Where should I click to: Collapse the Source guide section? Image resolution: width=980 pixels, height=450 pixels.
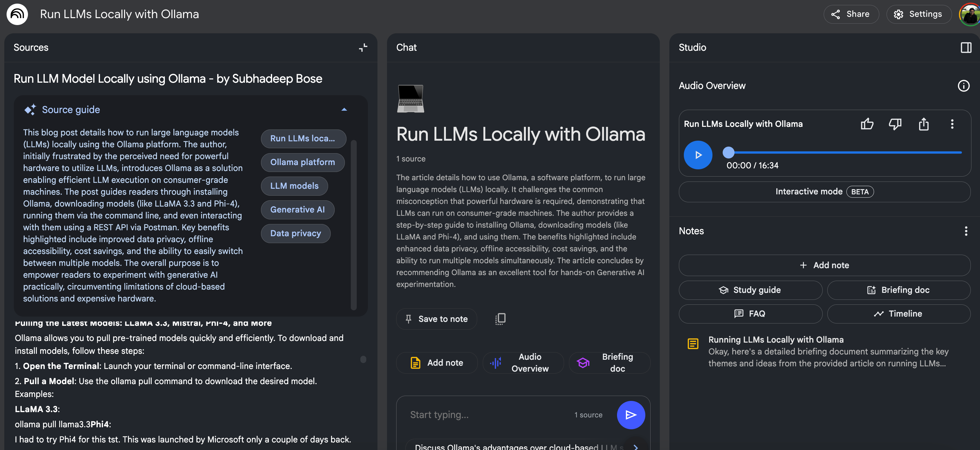point(344,110)
